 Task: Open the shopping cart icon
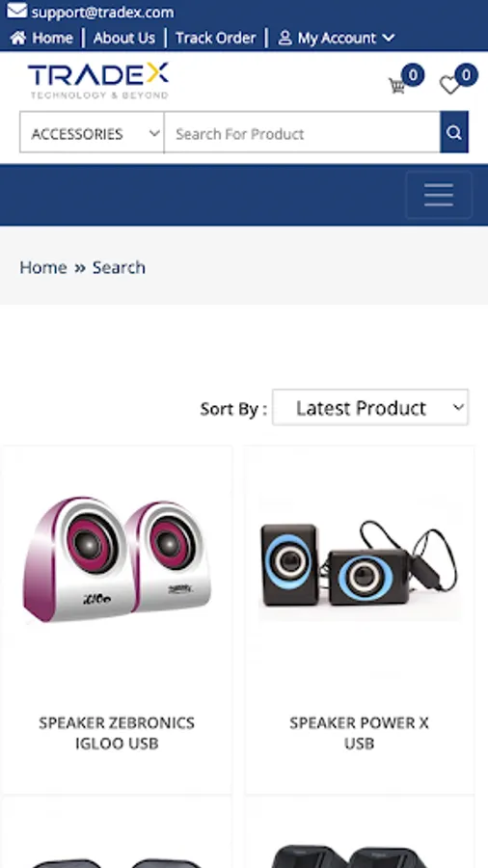tap(397, 86)
